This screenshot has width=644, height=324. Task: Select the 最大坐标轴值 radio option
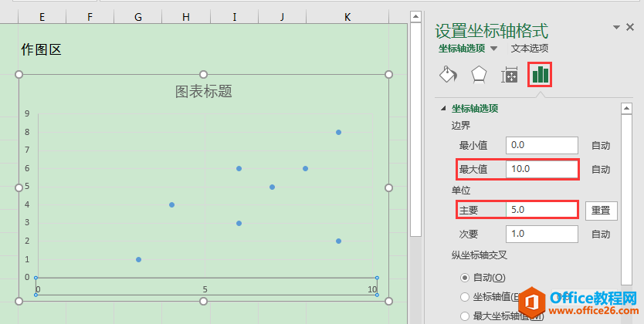coord(465,316)
